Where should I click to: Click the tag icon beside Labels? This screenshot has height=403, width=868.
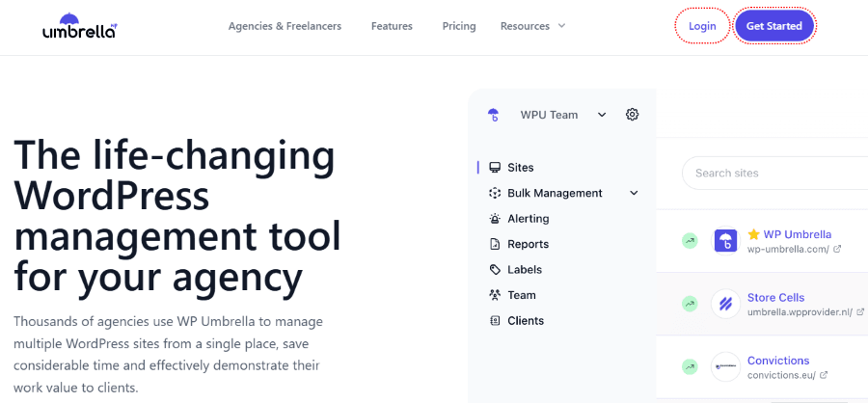pyautogui.click(x=495, y=270)
